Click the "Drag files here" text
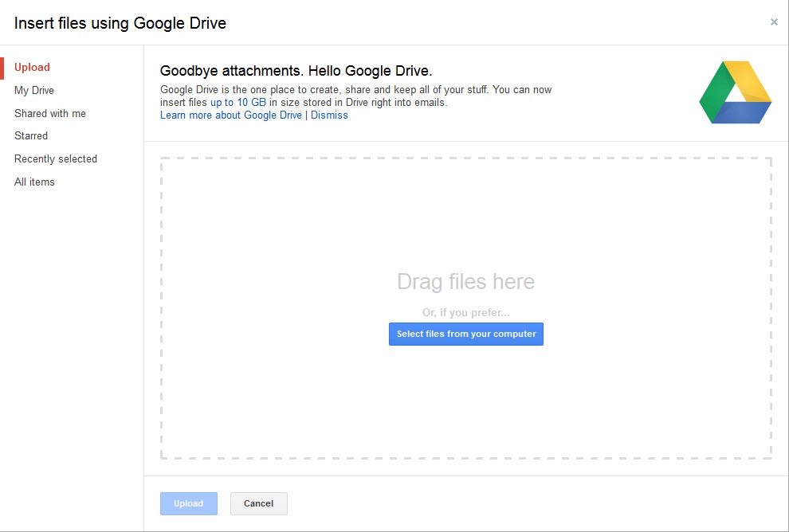This screenshot has height=532, width=789. (x=466, y=282)
